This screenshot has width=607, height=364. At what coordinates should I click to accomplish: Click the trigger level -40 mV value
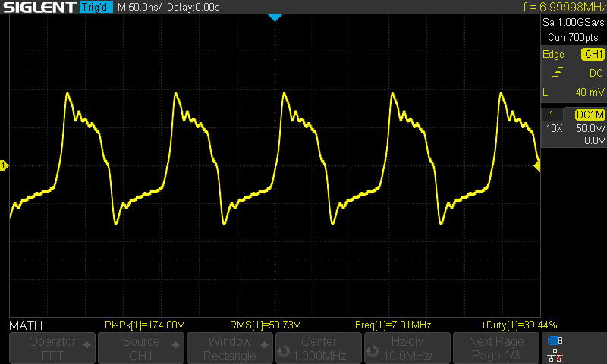588,92
